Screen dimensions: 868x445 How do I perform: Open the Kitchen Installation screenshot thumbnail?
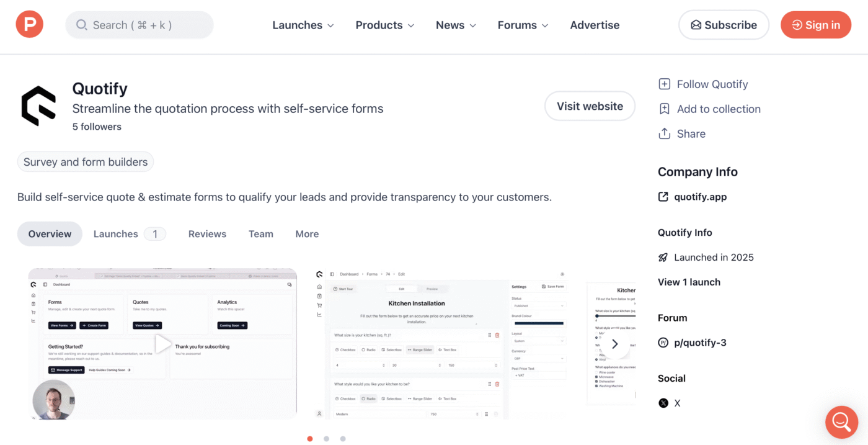pyautogui.click(x=441, y=344)
